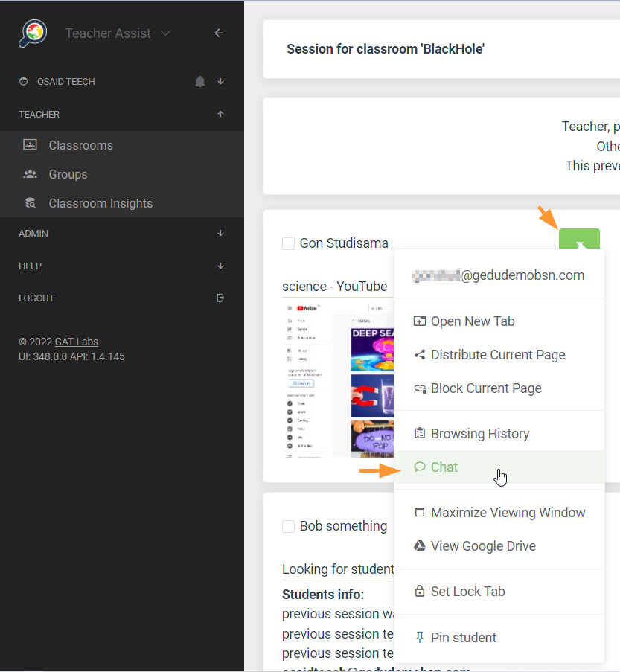
Task: Choose Open New Tab from the menu
Action: tap(499, 321)
